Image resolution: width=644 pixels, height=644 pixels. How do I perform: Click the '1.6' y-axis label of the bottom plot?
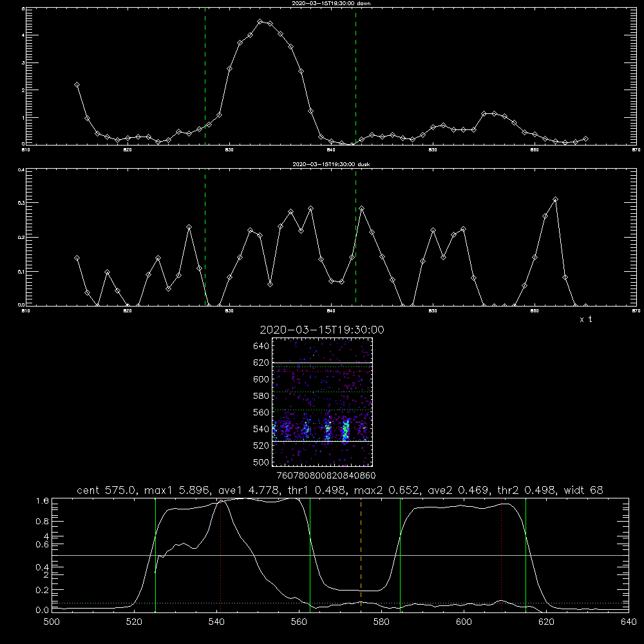click(x=43, y=501)
